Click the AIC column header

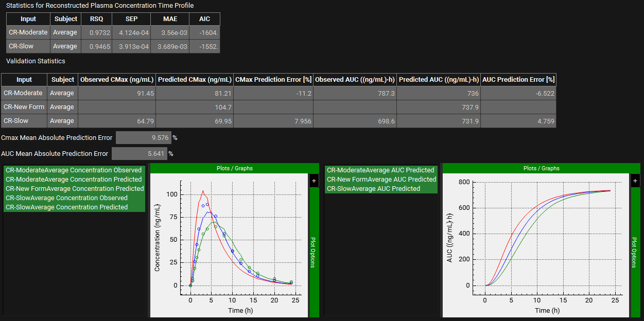click(x=204, y=19)
